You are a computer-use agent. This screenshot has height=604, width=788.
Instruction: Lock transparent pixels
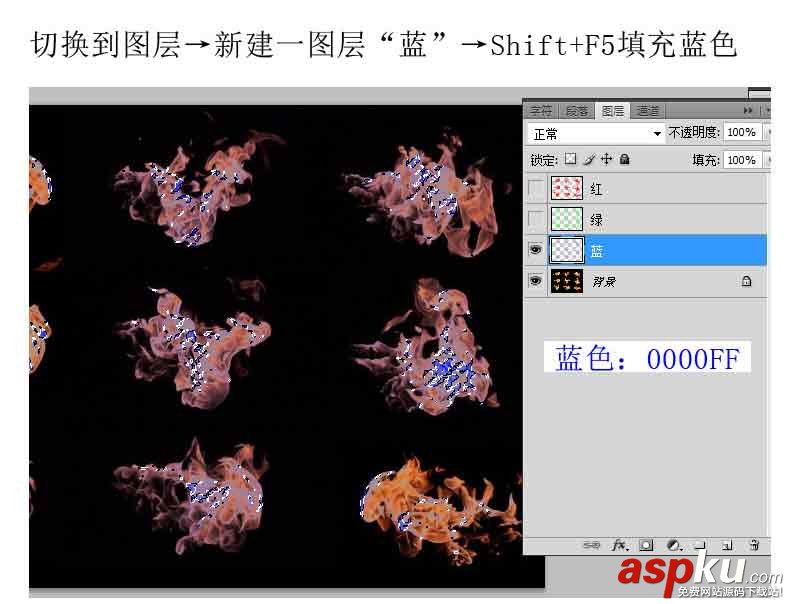point(570,159)
